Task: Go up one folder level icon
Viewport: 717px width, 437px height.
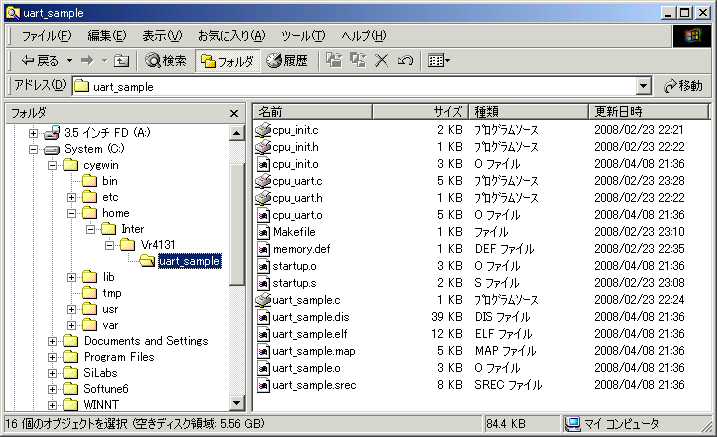Action: [x=121, y=60]
